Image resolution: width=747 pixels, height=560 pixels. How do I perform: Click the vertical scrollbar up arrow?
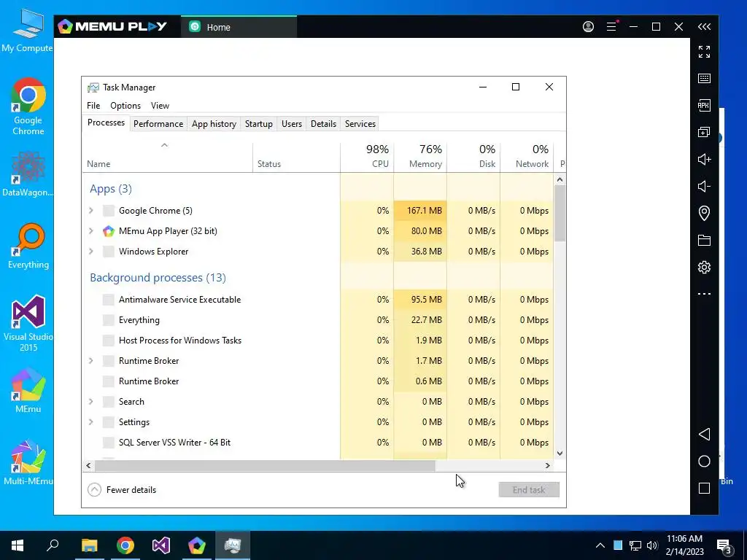point(560,179)
